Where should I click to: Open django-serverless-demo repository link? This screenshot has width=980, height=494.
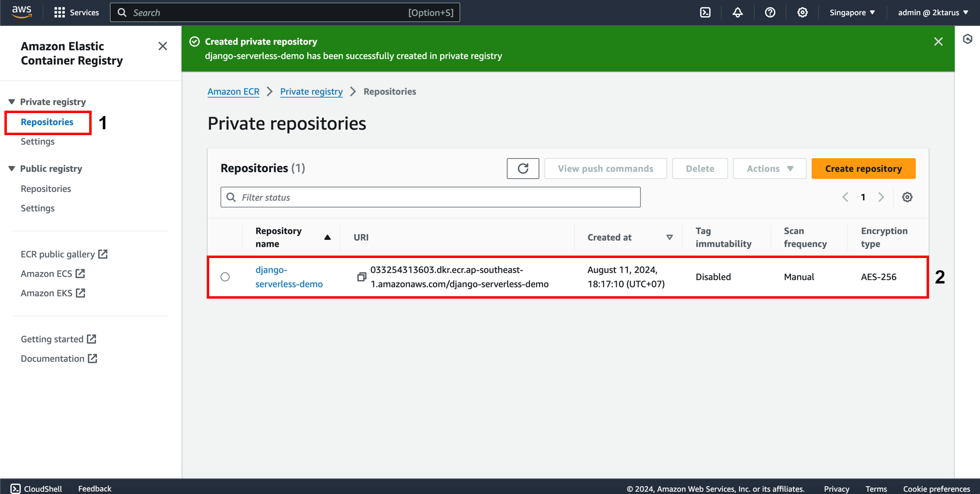tap(289, 277)
